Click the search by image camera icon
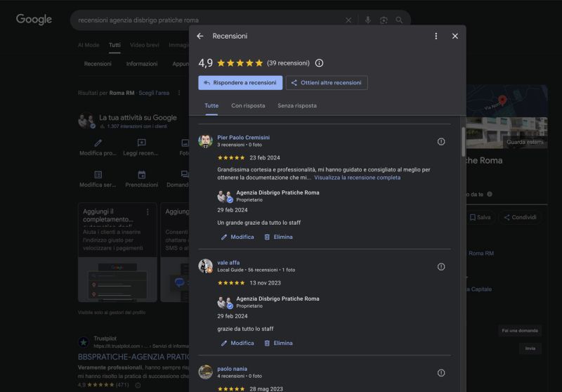This screenshot has height=392, width=562. click(384, 20)
